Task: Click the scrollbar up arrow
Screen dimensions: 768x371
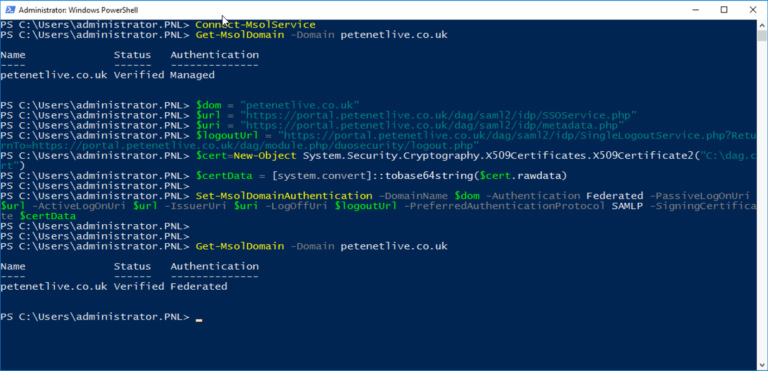Action: tap(762, 25)
